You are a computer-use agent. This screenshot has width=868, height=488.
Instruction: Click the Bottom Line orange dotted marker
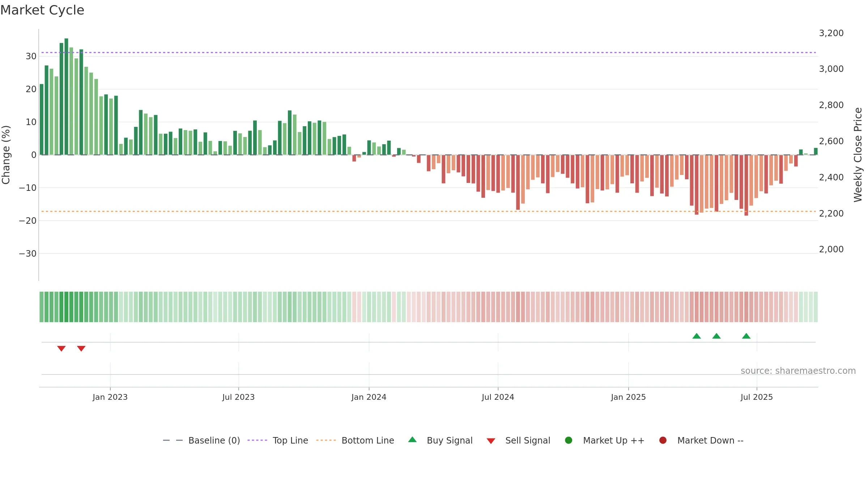point(326,440)
